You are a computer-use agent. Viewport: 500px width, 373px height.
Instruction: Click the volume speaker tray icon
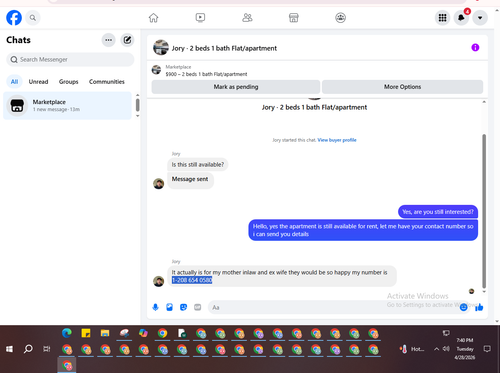[446, 349]
